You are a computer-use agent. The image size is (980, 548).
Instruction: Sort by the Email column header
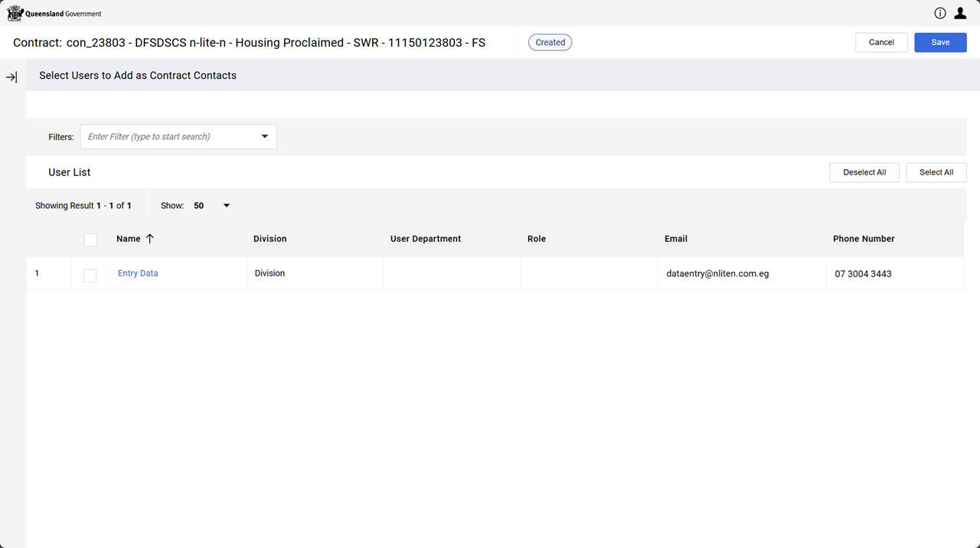click(676, 239)
